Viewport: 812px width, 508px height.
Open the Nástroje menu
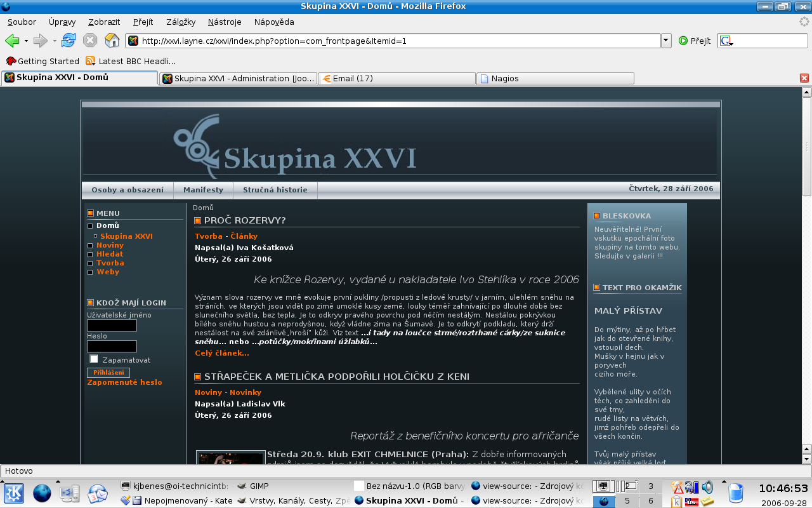pos(225,22)
